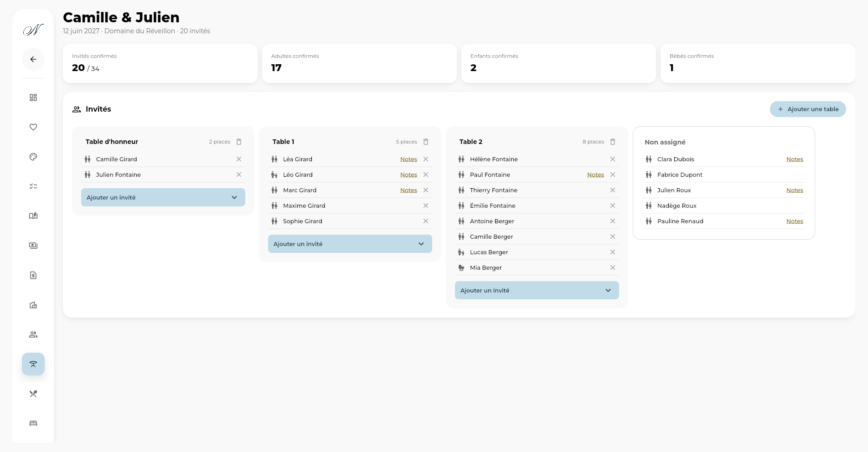Open Notes for Pauline Renaud
The height and width of the screenshot is (452, 868).
[x=795, y=221]
